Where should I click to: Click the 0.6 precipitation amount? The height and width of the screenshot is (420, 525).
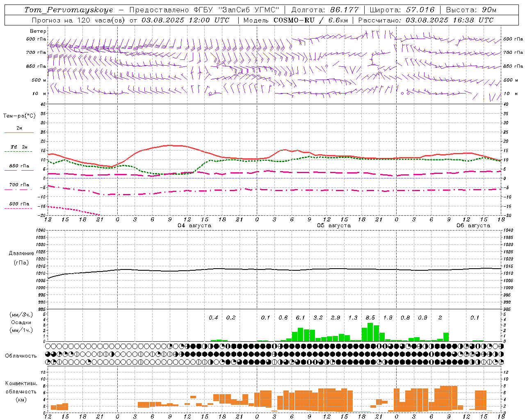(283, 317)
